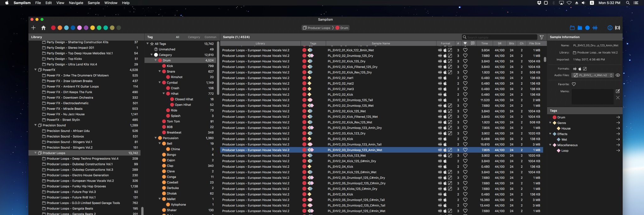Select All tag filter
Viewport: 644px width, 215px height.
pos(177,37)
